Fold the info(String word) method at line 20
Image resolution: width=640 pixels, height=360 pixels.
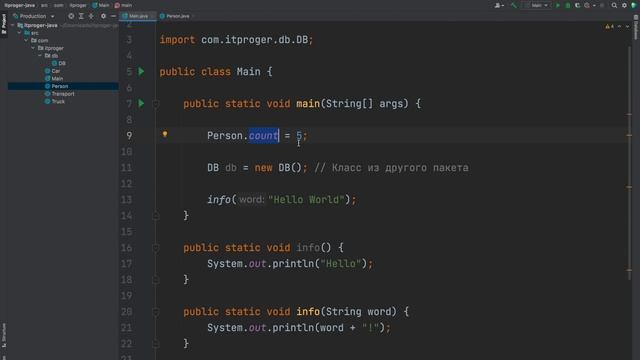(x=156, y=312)
